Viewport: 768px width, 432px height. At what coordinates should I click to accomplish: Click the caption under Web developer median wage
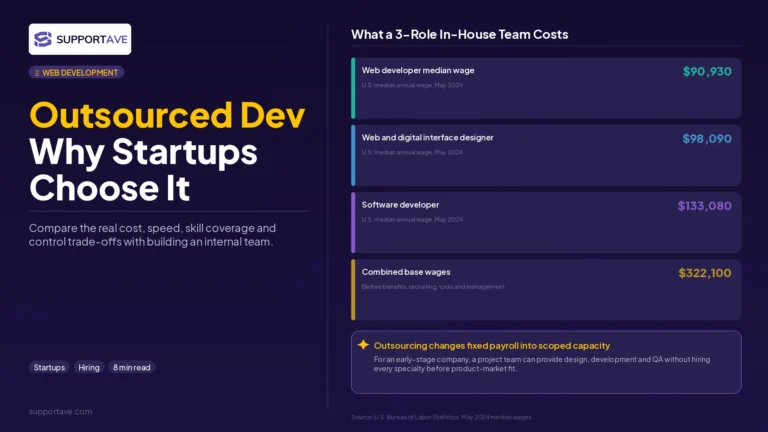[x=412, y=85]
